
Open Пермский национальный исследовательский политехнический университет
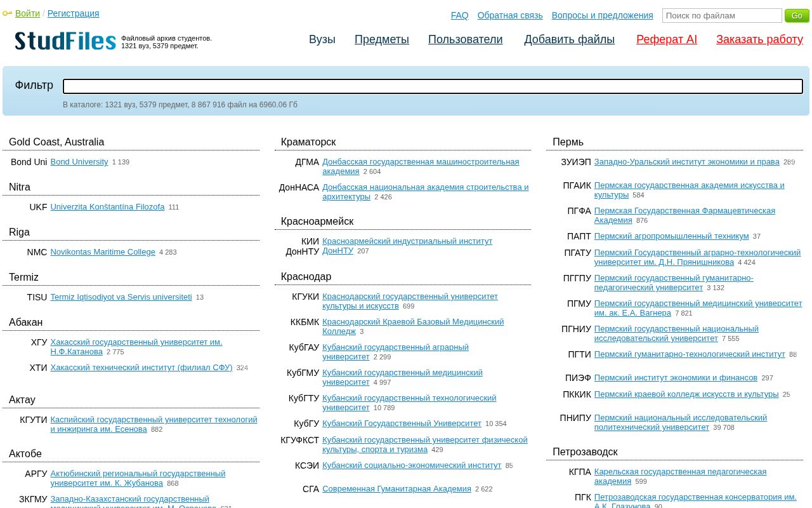[681, 422]
